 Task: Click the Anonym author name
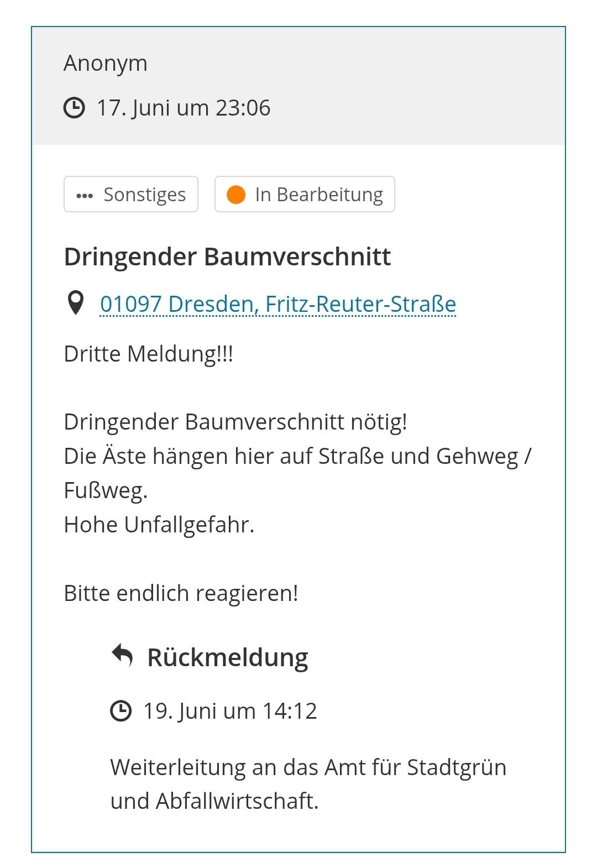coord(106,64)
